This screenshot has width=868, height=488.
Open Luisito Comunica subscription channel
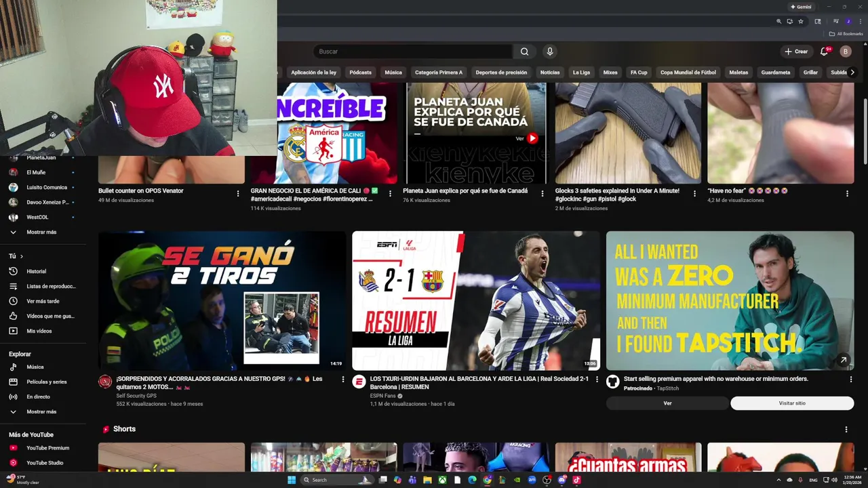pos(47,187)
